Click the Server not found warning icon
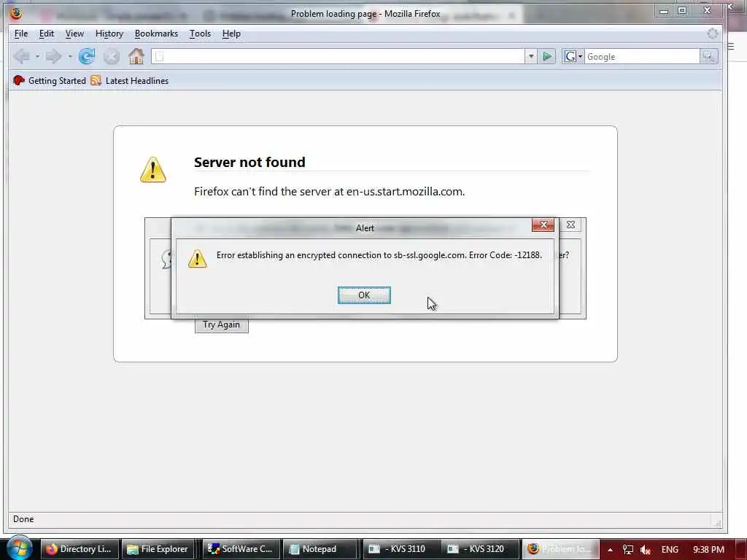 coord(153,169)
